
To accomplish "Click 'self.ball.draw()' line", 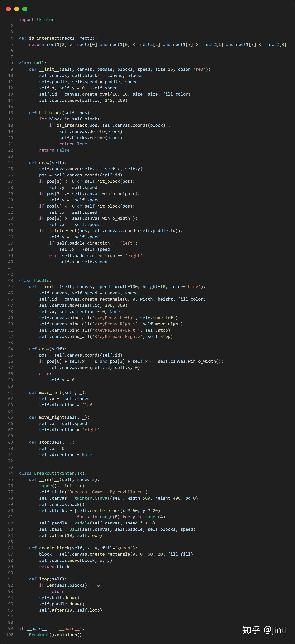I will click(x=59, y=598).
